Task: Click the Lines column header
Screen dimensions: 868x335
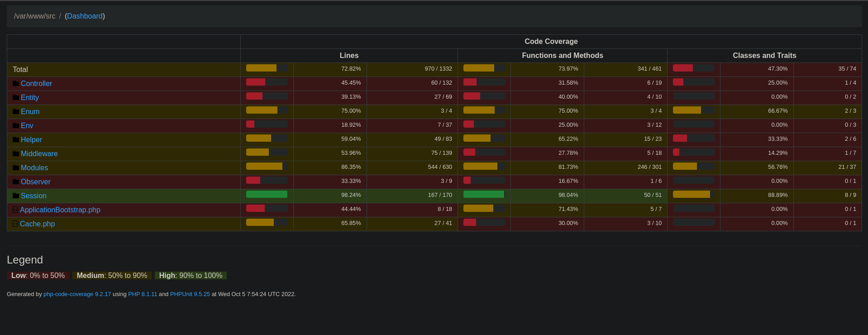Action: coord(349,56)
